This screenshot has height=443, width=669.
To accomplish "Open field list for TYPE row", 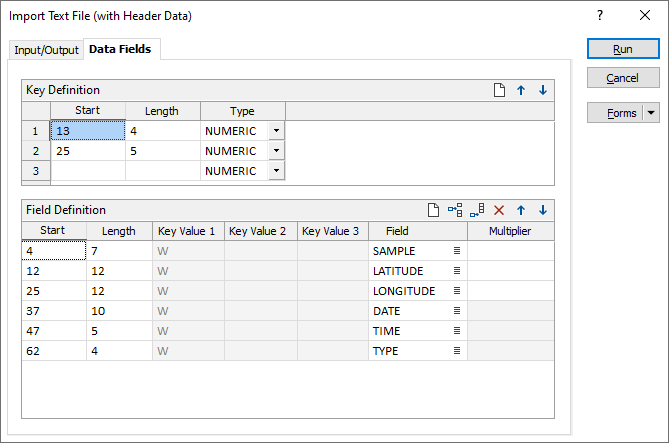I will [x=457, y=351].
